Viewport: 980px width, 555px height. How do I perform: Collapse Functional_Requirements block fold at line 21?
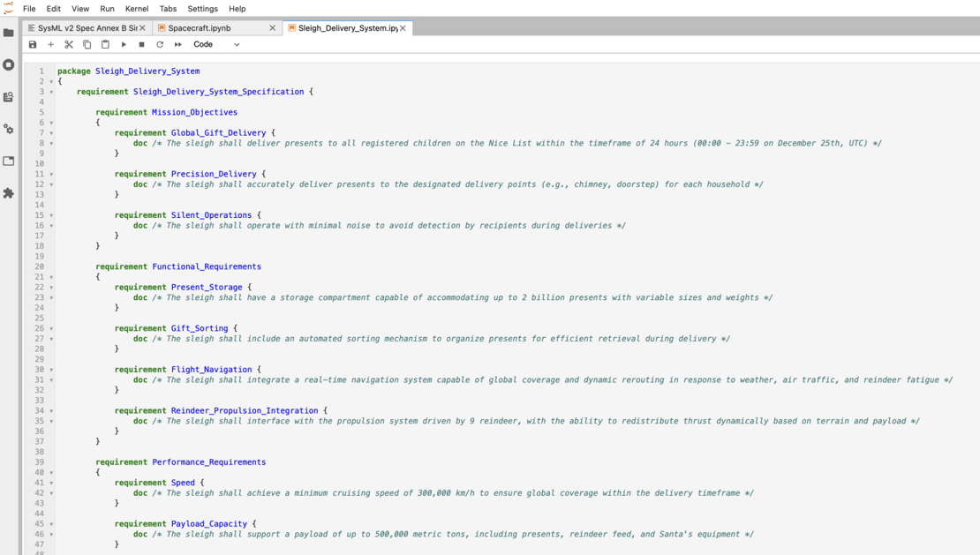(51, 277)
